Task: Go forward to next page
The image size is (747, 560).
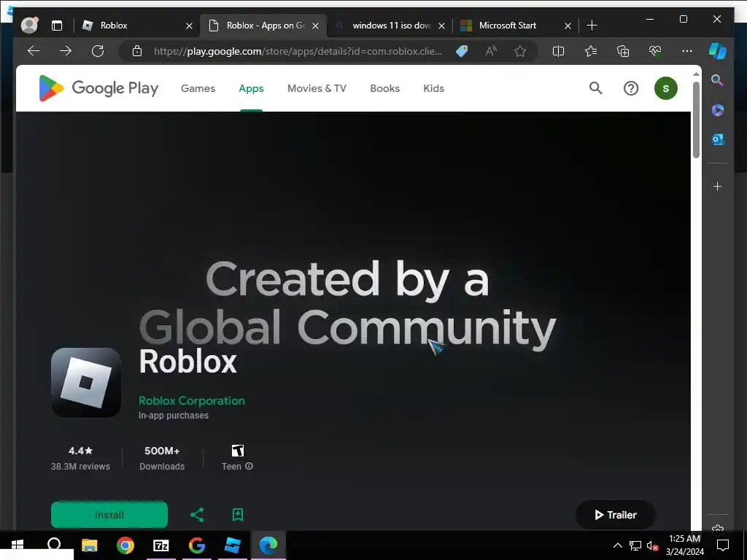Action: 65,51
